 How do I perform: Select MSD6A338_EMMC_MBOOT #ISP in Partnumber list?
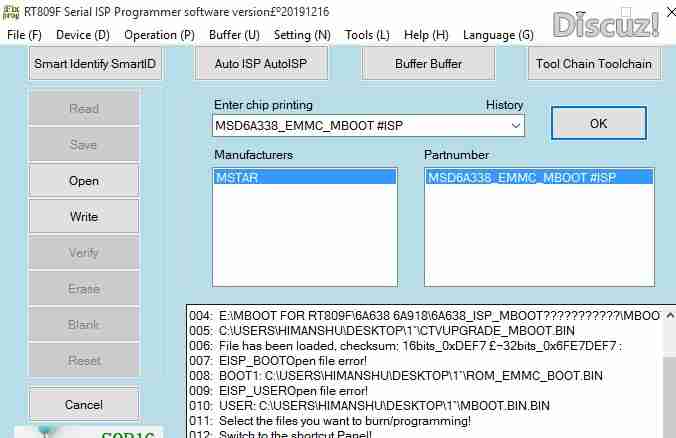pyautogui.click(x=539, y=177)
